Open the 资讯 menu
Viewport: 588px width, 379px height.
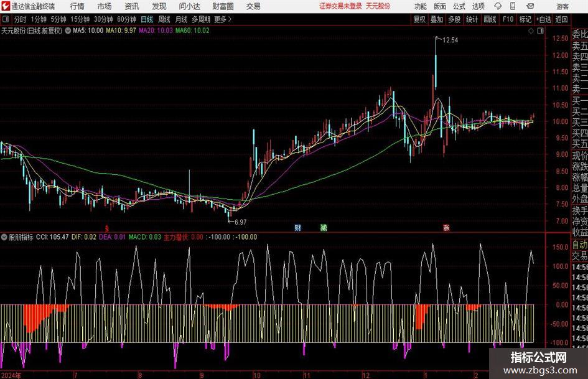tap(132, 6)
